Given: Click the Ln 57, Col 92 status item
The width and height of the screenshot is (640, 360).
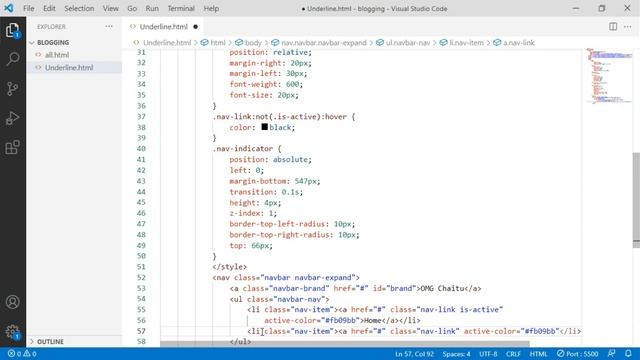Looking at the screenshot, I should tap(414, 354).
